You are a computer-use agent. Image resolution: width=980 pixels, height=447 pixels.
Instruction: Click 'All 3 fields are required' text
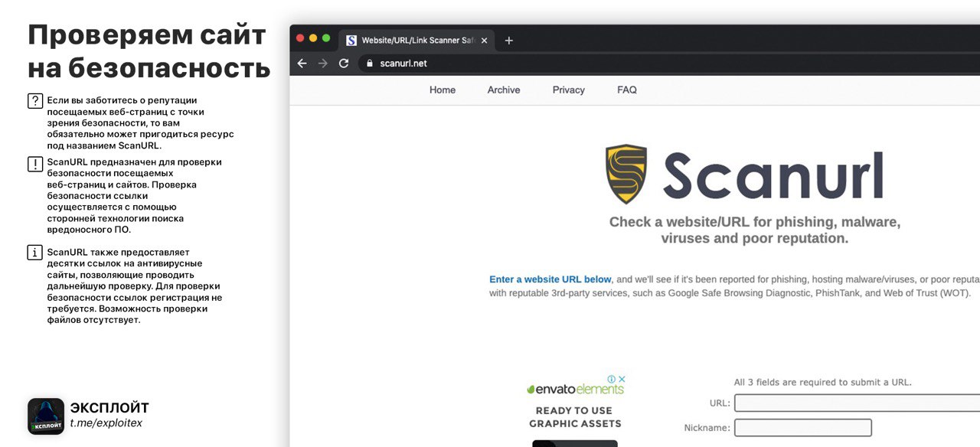[x=823, y=383]
